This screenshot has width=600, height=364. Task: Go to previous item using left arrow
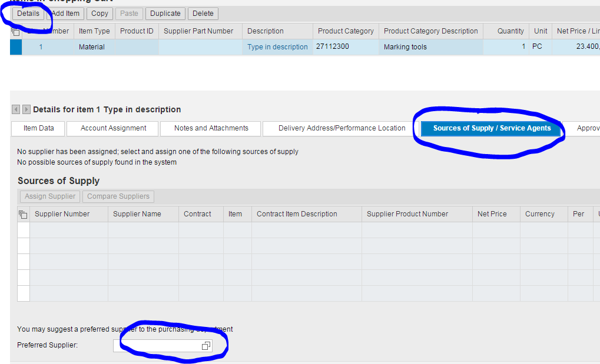(x=16, y=109)
